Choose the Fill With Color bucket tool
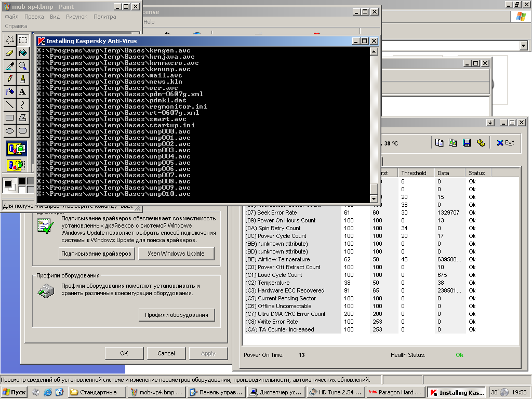The width and height of the screenshot is (532, 399). click(23, 53)
